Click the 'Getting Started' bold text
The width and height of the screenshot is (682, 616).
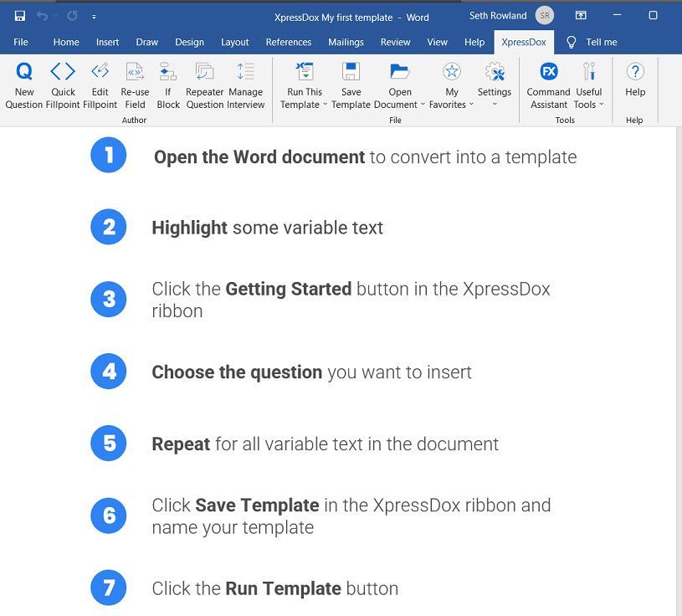289,289
